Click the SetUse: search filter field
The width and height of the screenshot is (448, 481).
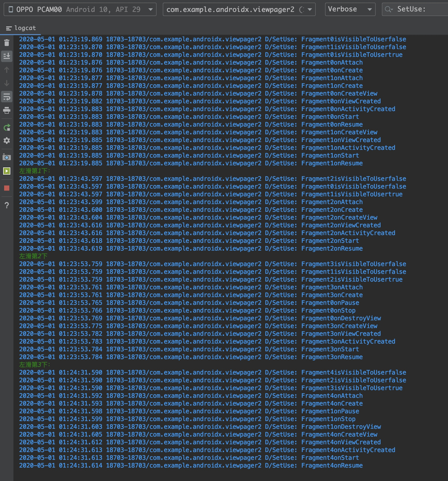415,9
